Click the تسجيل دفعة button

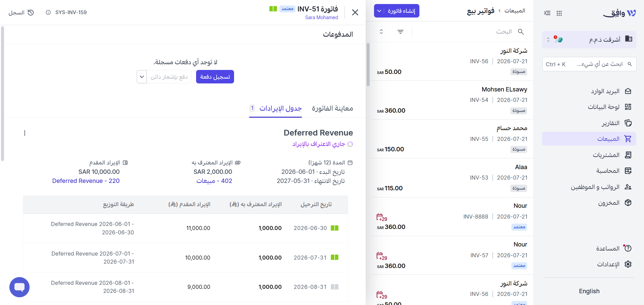215,77
